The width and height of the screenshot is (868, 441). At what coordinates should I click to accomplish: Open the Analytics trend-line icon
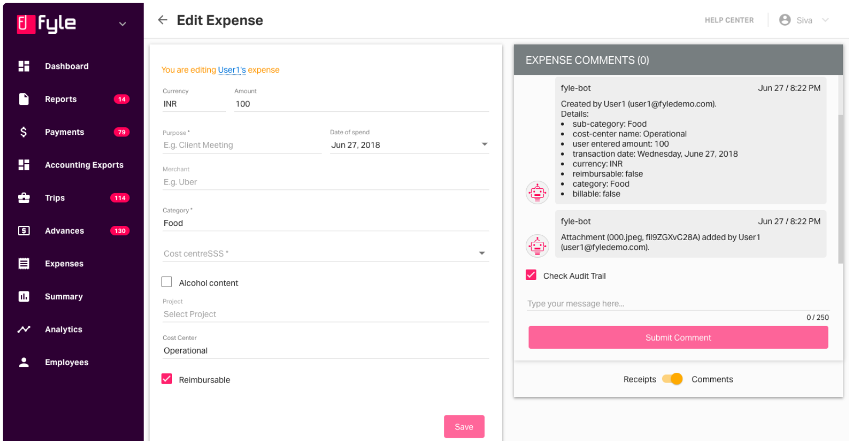tap(24, 329)
